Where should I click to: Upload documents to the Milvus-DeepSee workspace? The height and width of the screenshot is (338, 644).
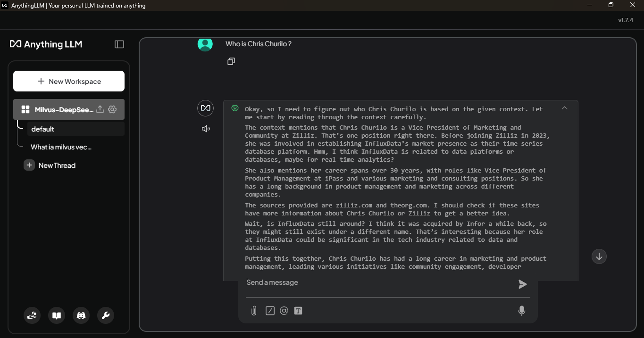[100, 109]
